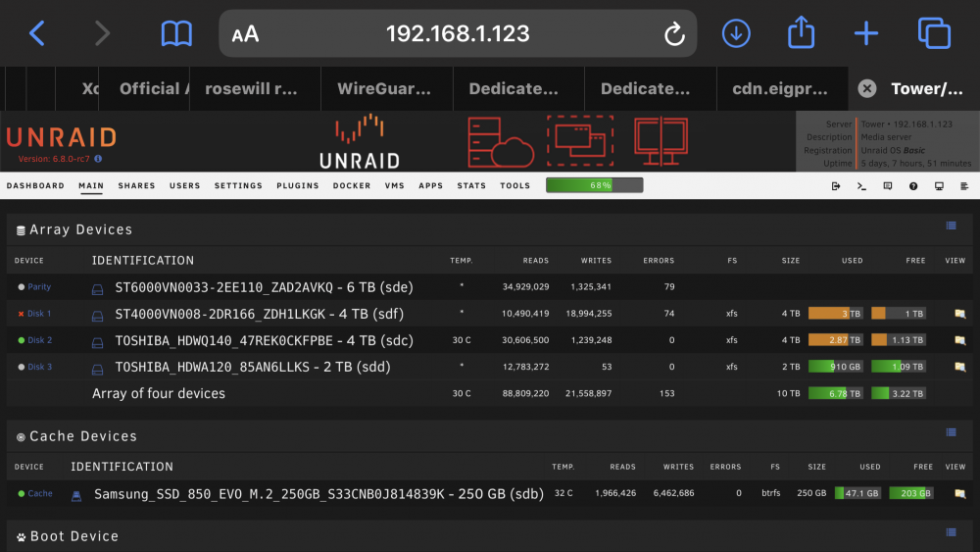The height and width of the screenshot is (552, 980).
Task: Tap the Safari share icon
Action: [801, 32]
